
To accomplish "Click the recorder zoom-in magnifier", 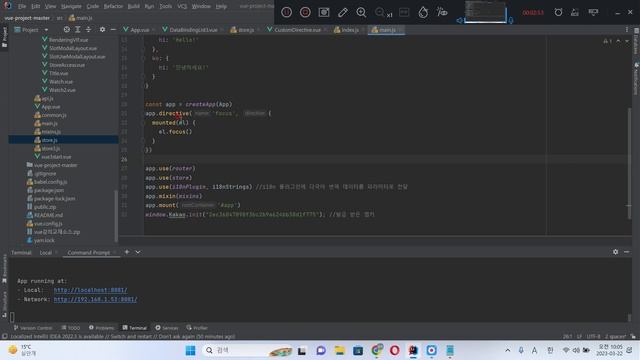I will 361,12.
